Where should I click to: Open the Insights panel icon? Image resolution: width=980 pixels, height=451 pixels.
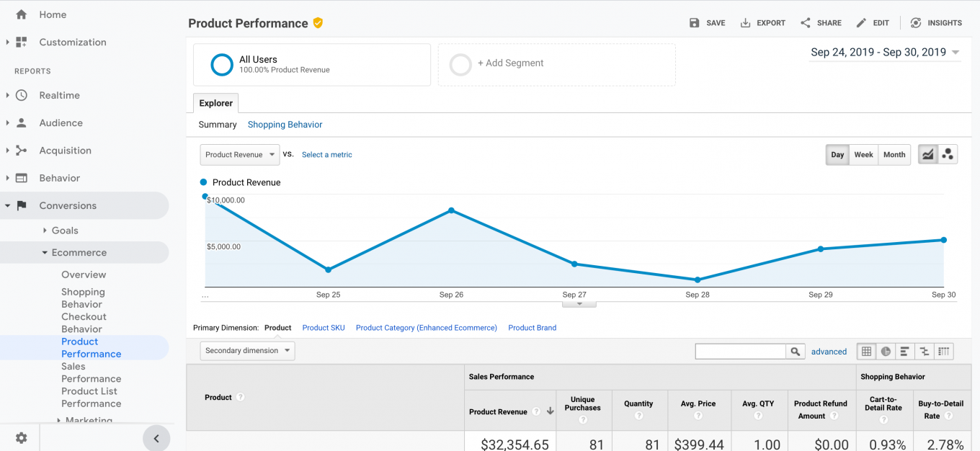tap(914, 22)
